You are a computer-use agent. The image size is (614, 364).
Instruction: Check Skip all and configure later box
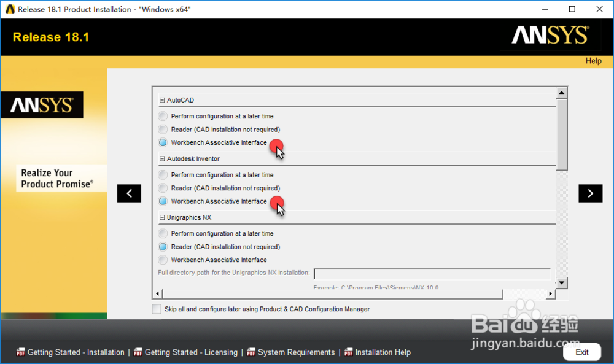click(x=157, y=309)
